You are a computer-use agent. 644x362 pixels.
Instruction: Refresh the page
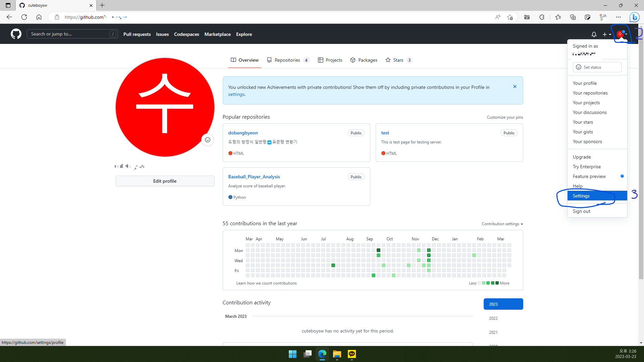point(24,17)
